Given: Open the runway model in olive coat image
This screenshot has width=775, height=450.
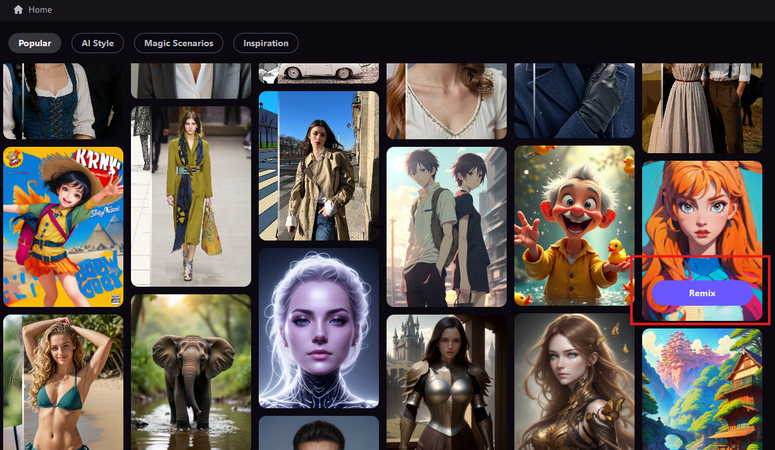Looking at the screenshot, I should 191,196.
